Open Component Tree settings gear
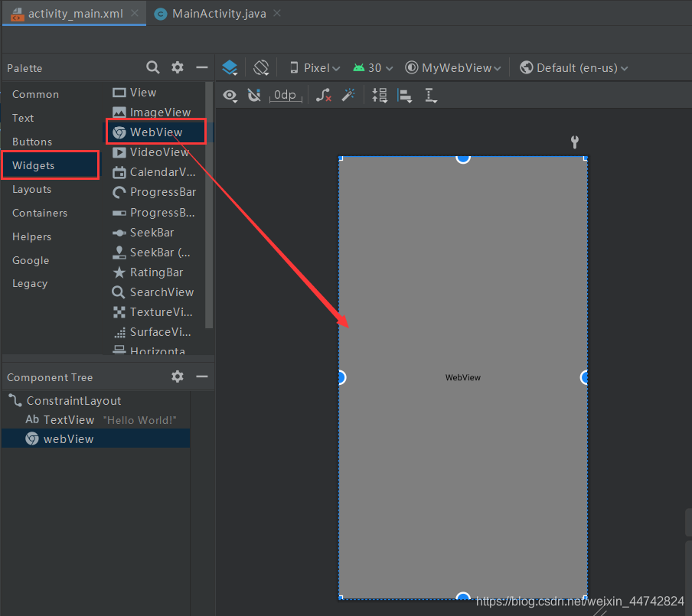 point(178,376)
